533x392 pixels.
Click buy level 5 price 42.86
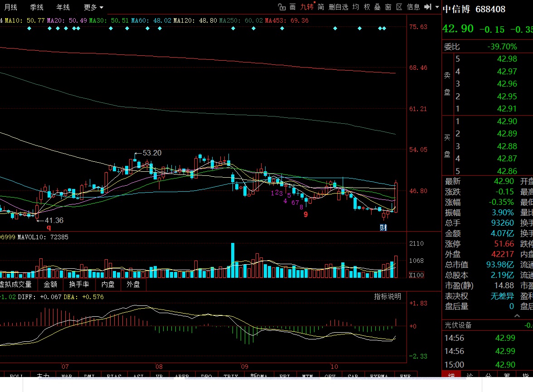tap(507, 171)
